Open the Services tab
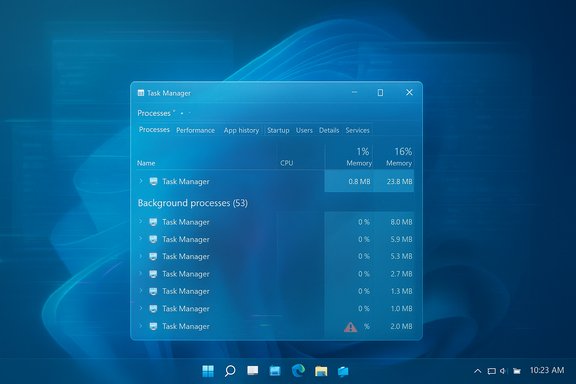 357,130
